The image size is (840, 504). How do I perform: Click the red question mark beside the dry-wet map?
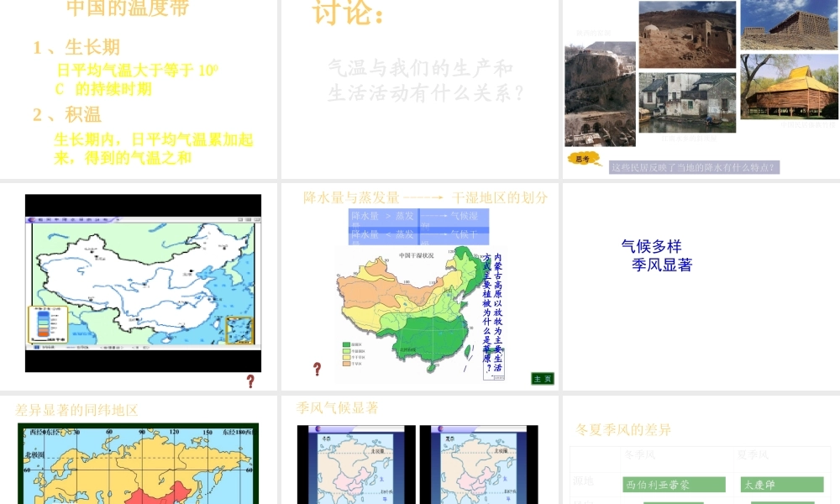pos(318,369)
